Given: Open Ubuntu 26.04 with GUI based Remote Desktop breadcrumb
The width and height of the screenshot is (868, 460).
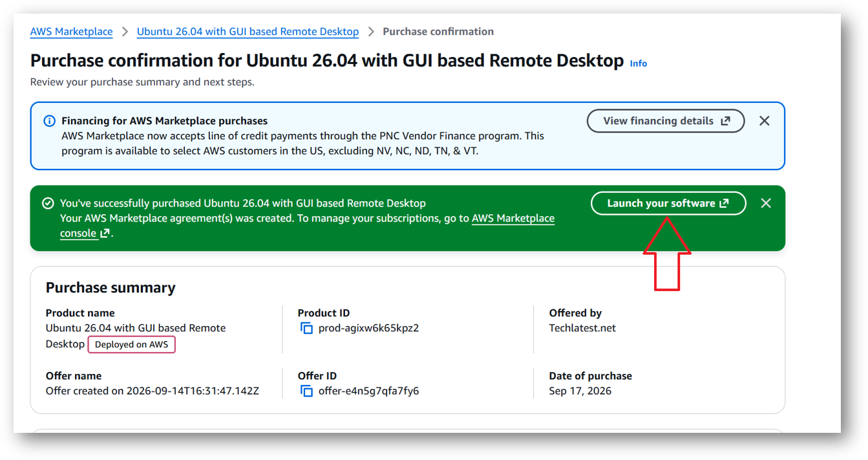Looking at the screenshot, I should (x=248, y=32).
